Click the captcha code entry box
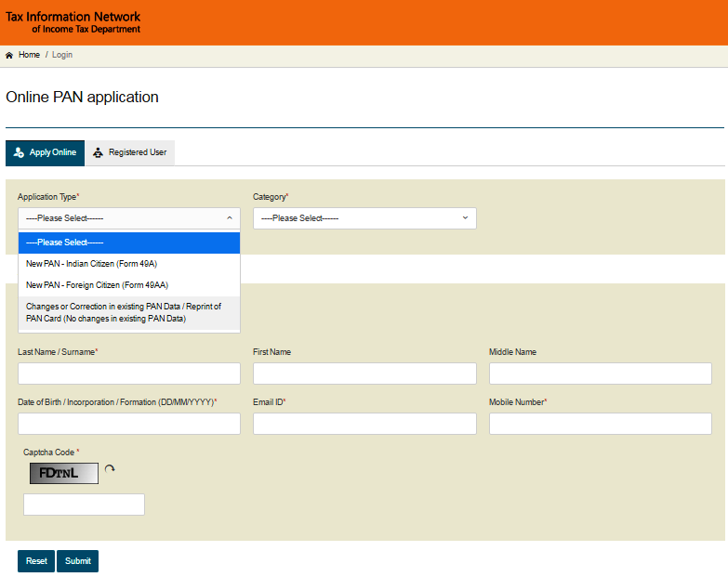The height and width of the screenshot is (577, 728). (84, 505)
